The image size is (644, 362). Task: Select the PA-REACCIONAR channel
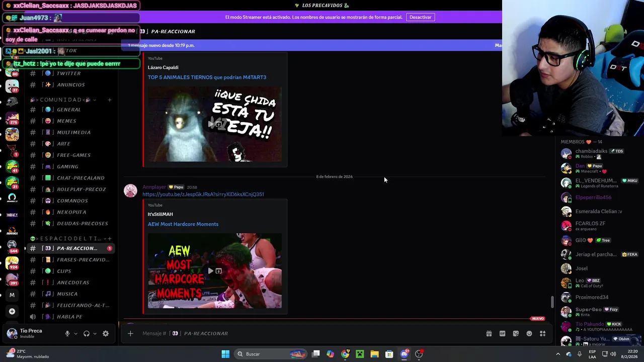[x=69, y=248]
